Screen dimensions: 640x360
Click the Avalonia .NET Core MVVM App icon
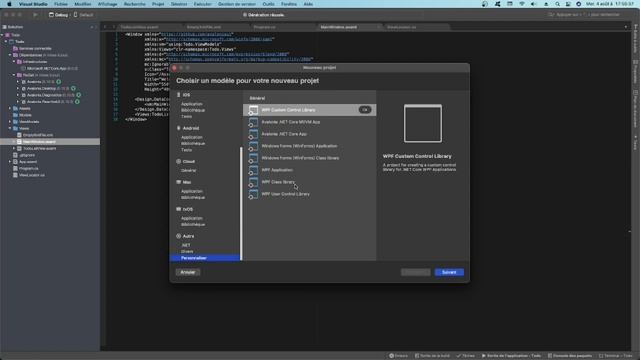tap(253, 122)
